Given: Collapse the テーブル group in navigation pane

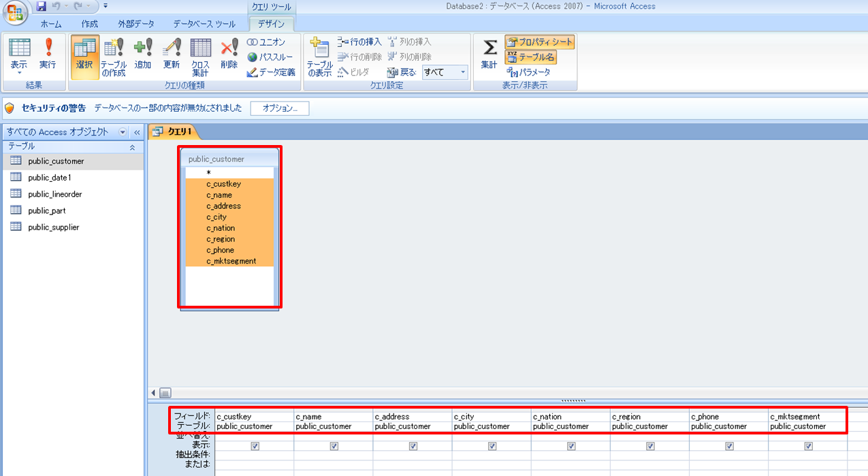Looking at the screenshot, I should pos(132,147).
